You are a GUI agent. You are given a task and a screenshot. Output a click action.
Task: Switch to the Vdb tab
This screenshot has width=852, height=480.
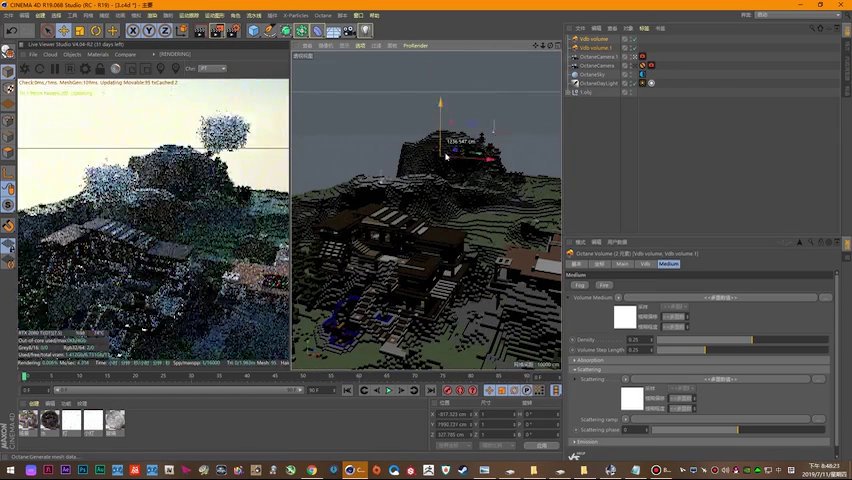click(x=645, y=264)
